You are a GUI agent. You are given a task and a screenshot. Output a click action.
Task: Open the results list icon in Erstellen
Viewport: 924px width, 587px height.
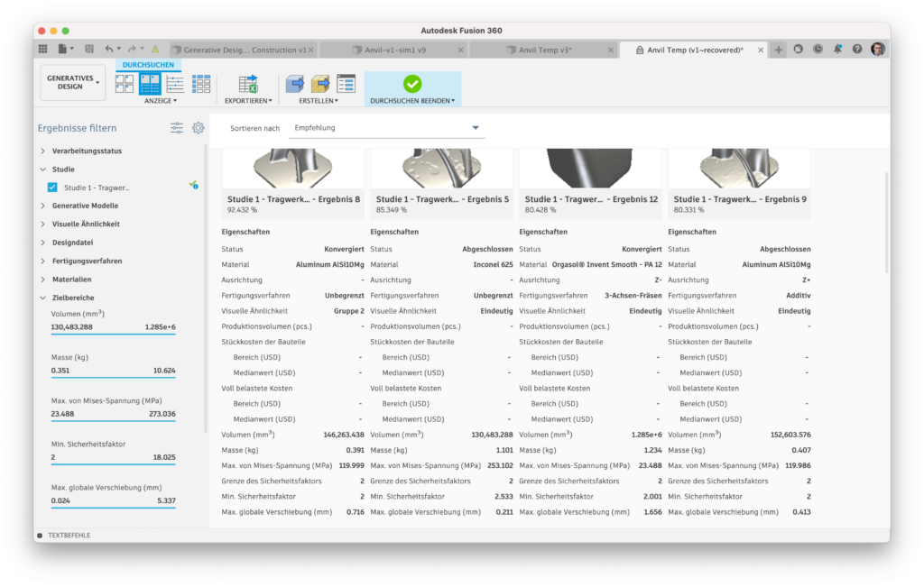(x=346, y=84)
